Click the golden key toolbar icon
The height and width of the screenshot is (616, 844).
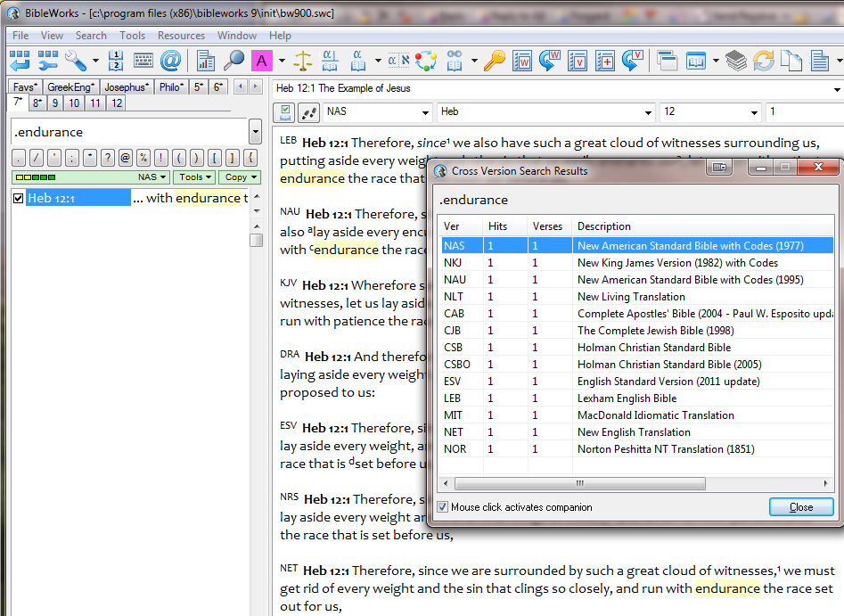[493, 61]
